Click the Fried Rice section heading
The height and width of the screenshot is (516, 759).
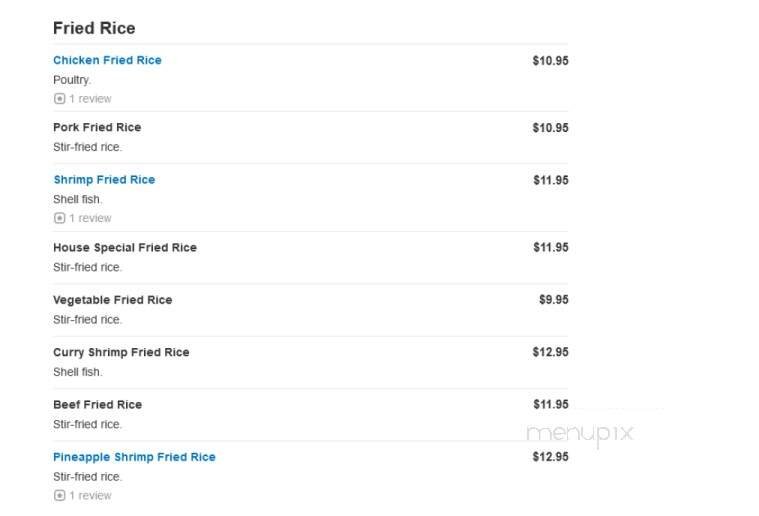[x=94, y=28]
